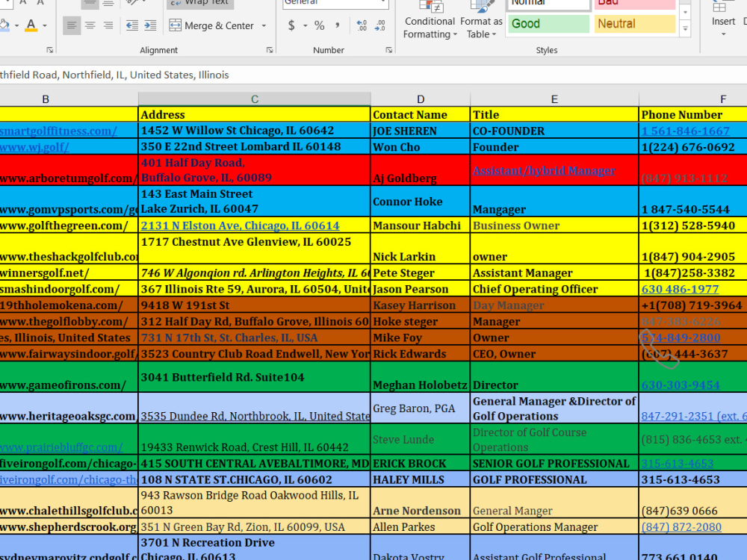Screen dimensions: 747x560
Task: Open the www.prairiebluffgc.com hyperlink
Action: 61,447
